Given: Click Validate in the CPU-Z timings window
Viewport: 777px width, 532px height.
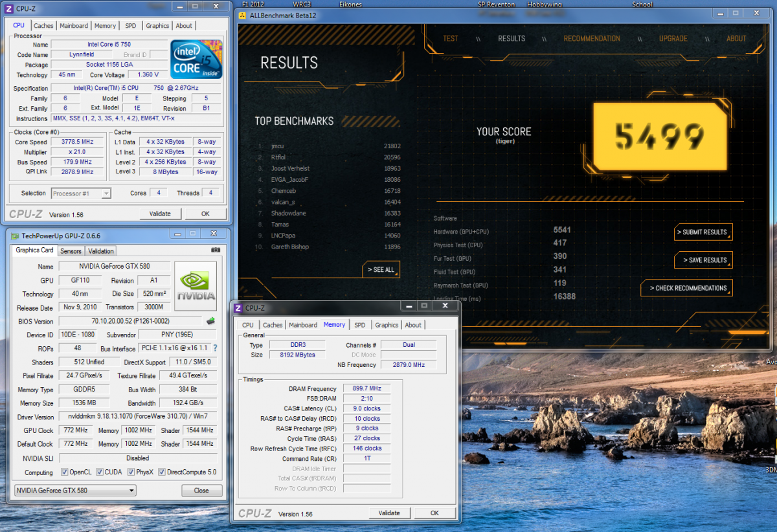Looking at the screenshot, I should 389,513.
